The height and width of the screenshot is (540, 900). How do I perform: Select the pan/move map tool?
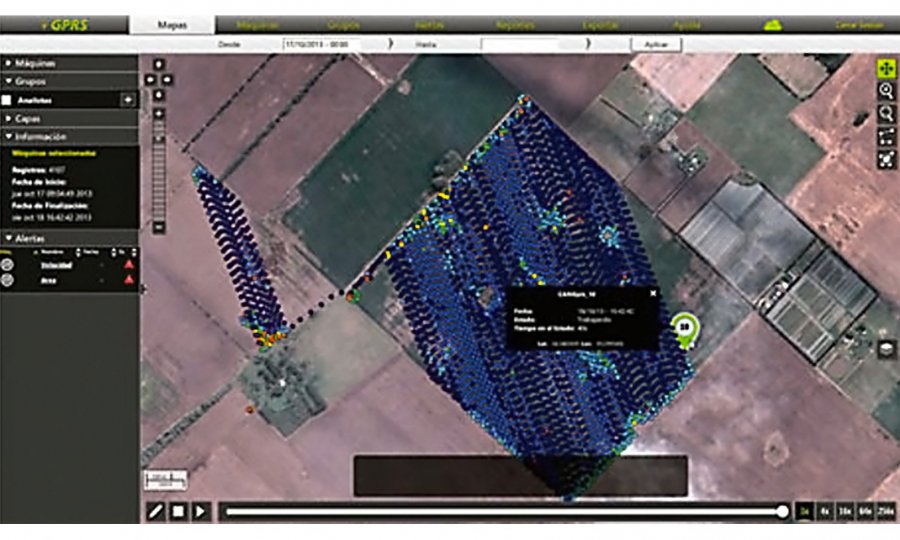[886, 67]
